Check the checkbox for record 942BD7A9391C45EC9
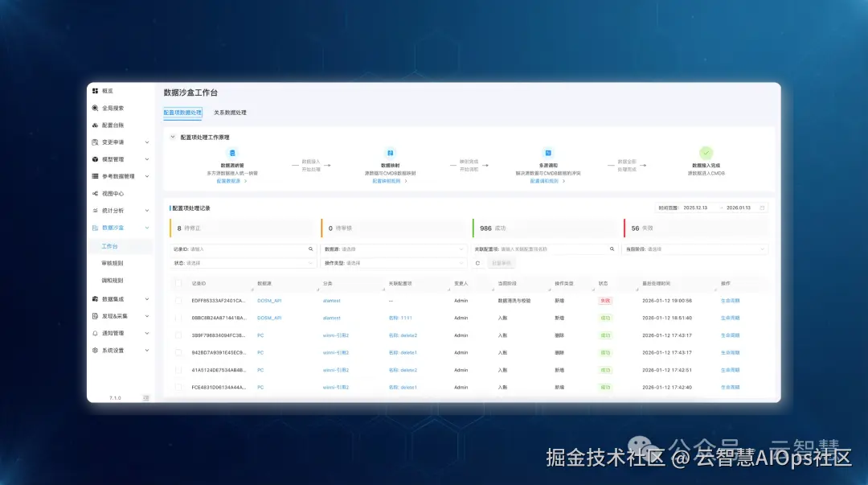 coord(178,352)
